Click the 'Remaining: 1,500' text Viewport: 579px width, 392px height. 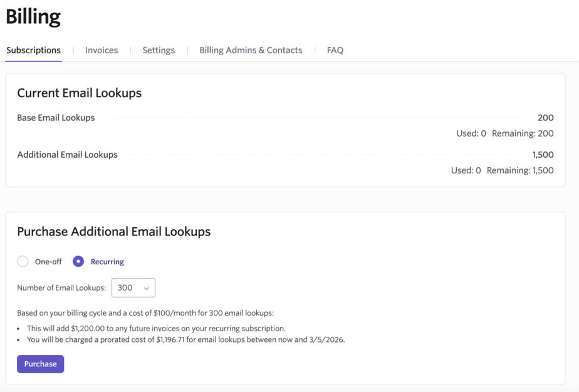pyautogui.click(x=520, y=170)
